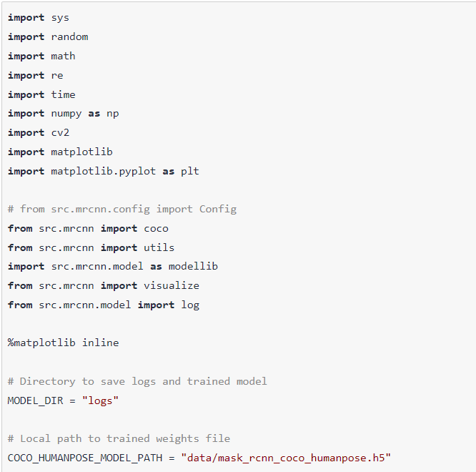Click the mask_rcnn_coco_humanpose.h5 path string
The width and height of the screenshot is (476, 472).
pos(286,458)
